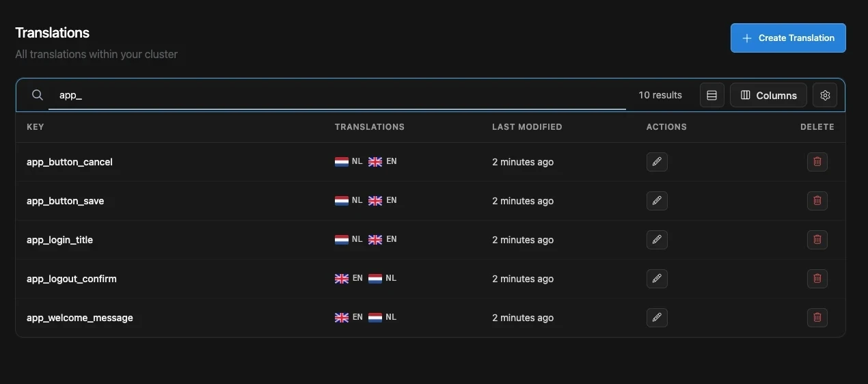
Task: Click edit pencil for app_welcome_message
Action: (657, 318)
